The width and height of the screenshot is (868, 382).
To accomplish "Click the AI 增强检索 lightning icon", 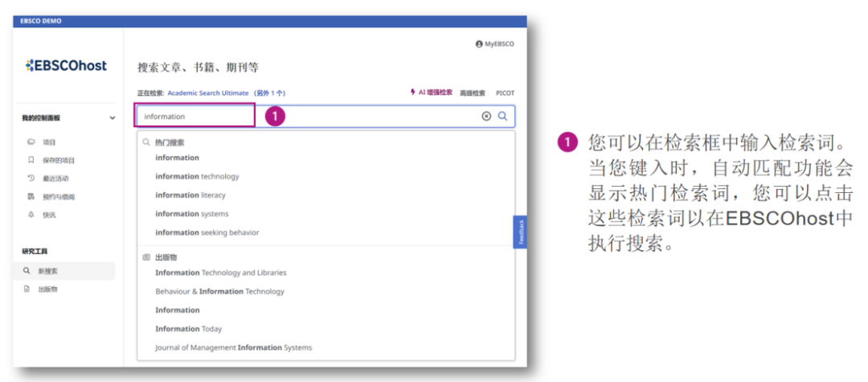I will click(412, 92).
